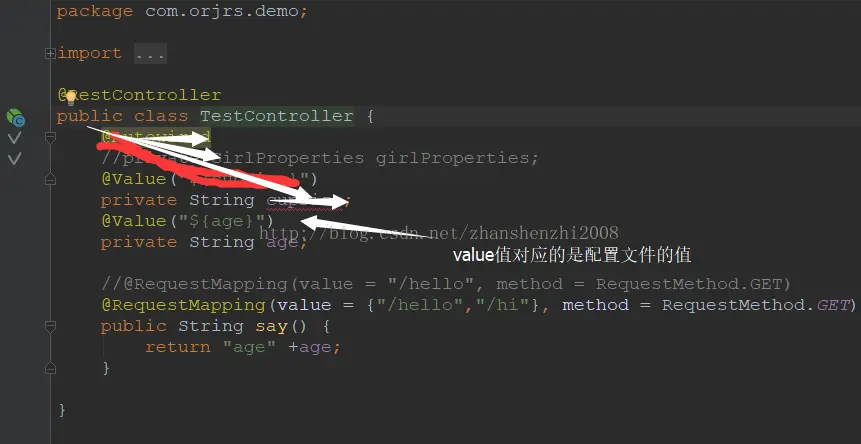The height and width of the screenshot is (444, 861).
Task: Collapse the fold marker at the @Autowired line
Action: (x=51, y=137)
